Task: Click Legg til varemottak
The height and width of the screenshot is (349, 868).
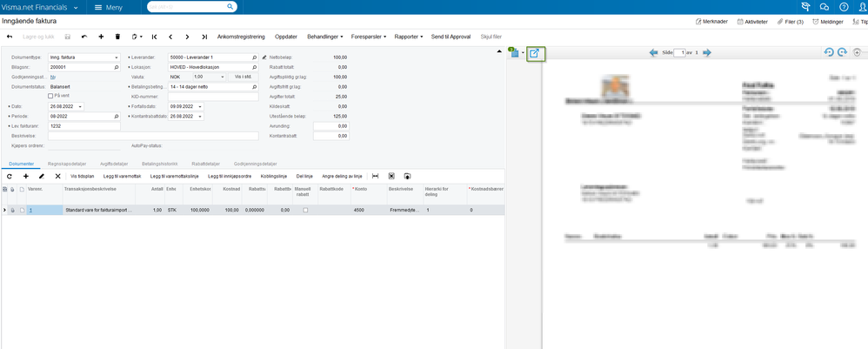Action: point(123,176)
